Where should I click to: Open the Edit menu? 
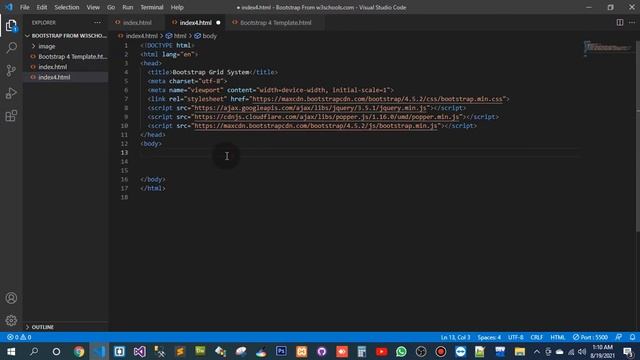coord(42,7)
